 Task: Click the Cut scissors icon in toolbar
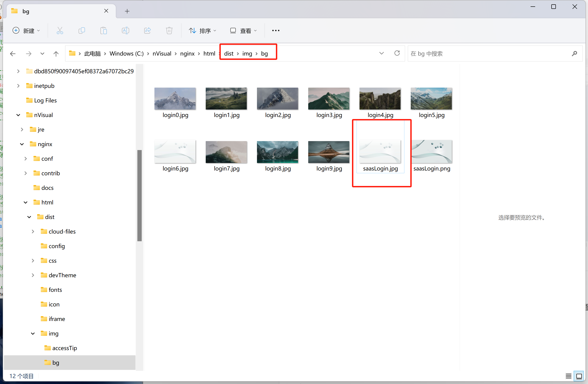pyautogui.click(x=60, y=31)
